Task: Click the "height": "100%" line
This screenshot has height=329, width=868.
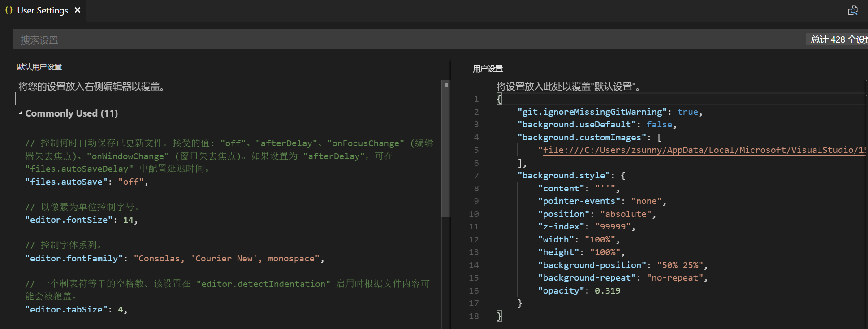Action: [x=581, y=252]
